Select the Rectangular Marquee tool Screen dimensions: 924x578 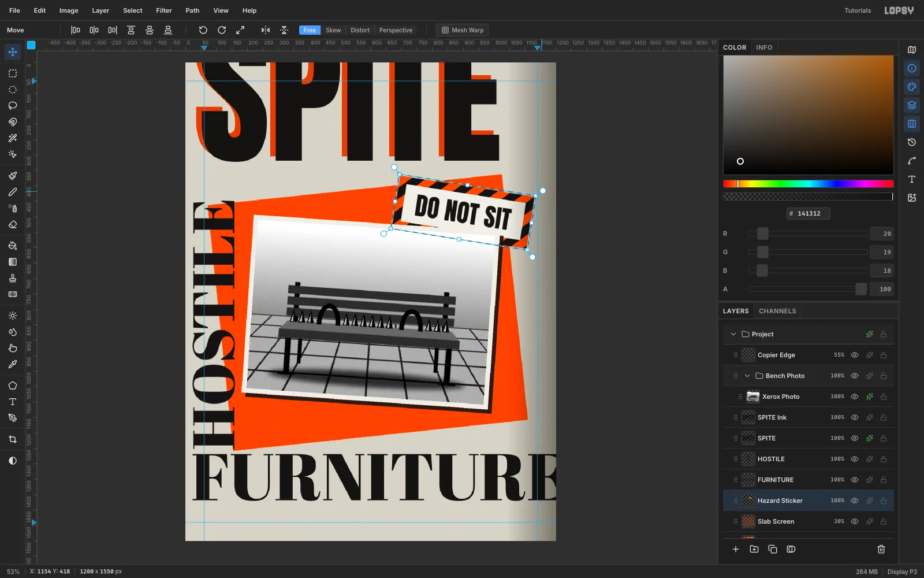pyautogui.click(x=13, y=73)
